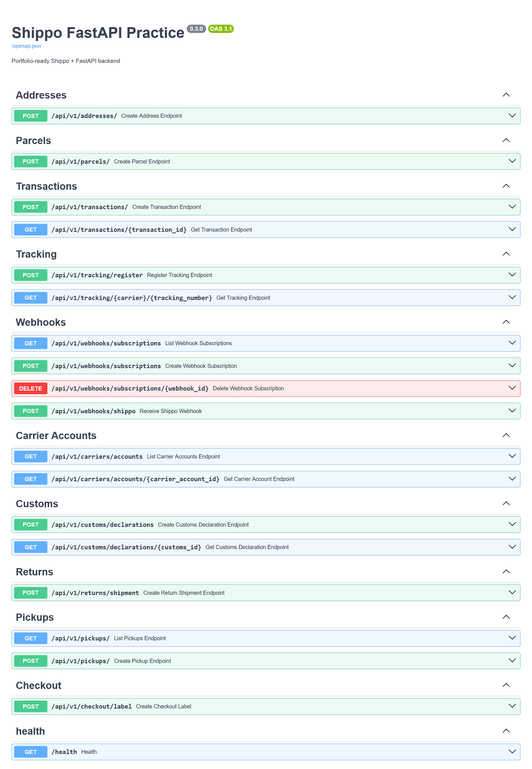Viewport: 532px width, 769px height.
Task: Expand Get Transaction Endpoint row arrow
Action: pyautogui.click(x=512, y=229)
